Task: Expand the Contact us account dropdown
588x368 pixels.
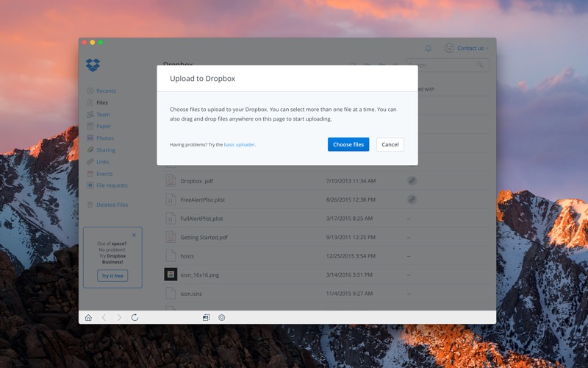Action: coord(467,49)
